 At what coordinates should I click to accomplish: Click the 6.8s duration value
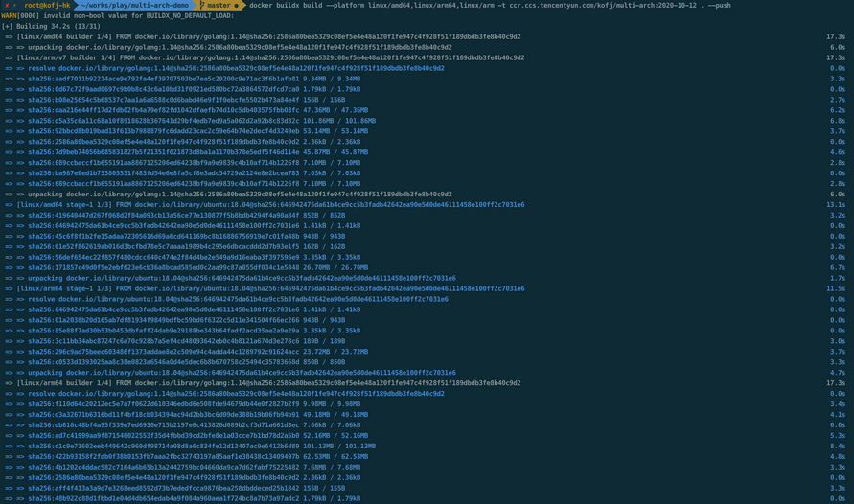pyautogui.click(x=838, y=121)
